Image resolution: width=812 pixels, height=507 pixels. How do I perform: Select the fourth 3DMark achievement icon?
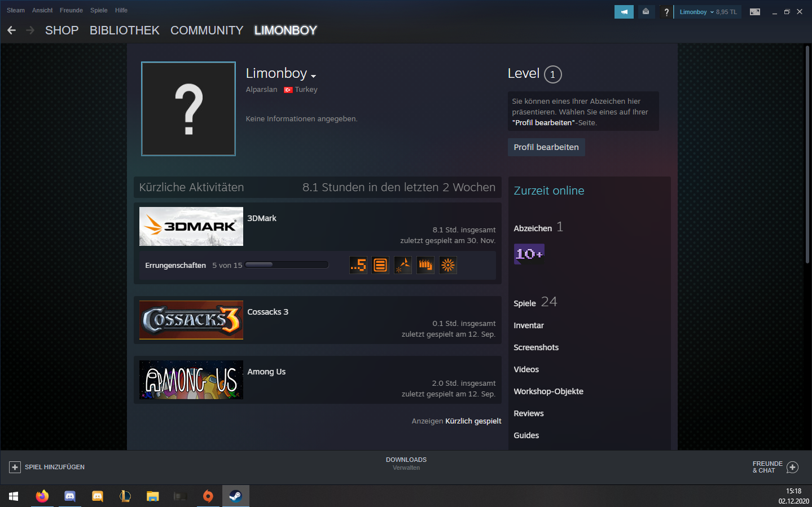tap(425, 265)
